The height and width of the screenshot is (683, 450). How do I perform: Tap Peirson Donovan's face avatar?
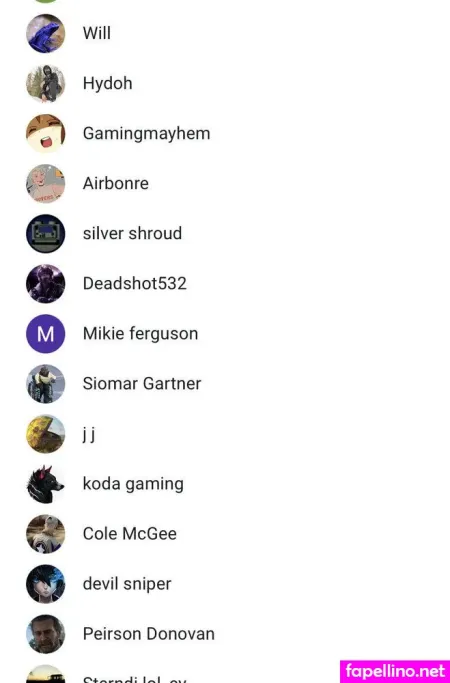tap(45, 634)
